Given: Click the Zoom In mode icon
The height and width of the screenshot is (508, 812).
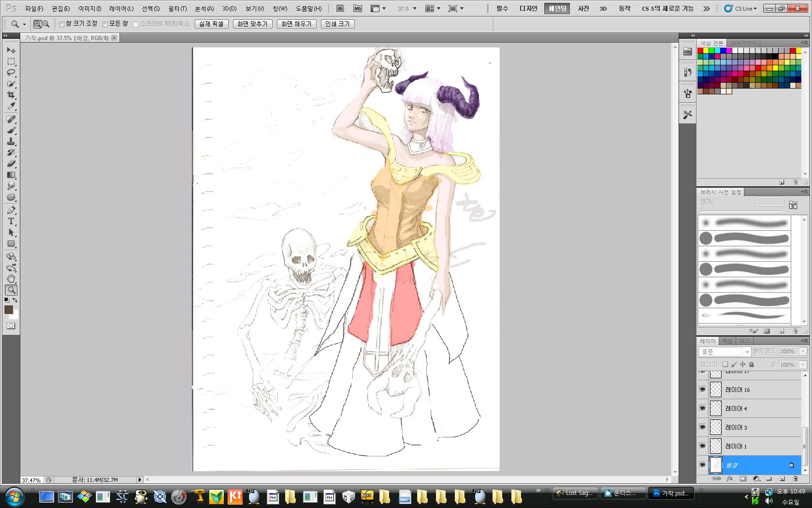Looking at the screenshot, I should click(x=38, y=24).
